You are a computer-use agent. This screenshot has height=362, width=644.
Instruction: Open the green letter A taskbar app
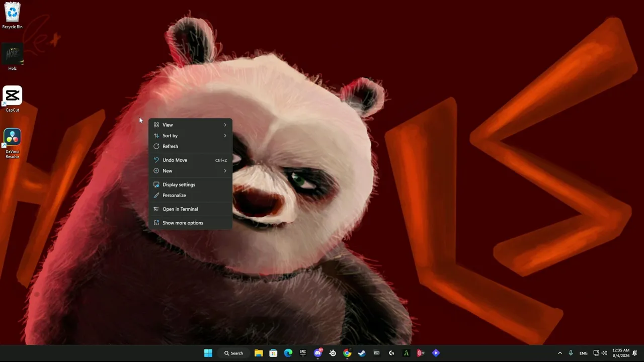pyautogui.click(x=406, y=353)
